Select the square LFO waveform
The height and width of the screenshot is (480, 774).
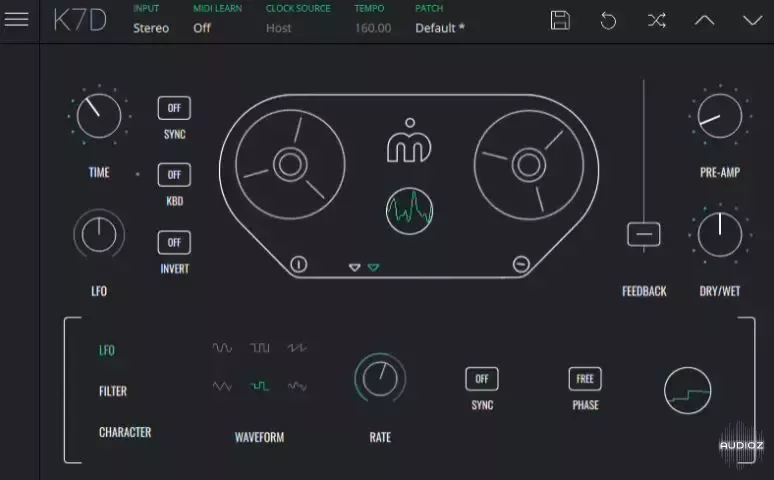pyautogui.click(x=260, y=348)
